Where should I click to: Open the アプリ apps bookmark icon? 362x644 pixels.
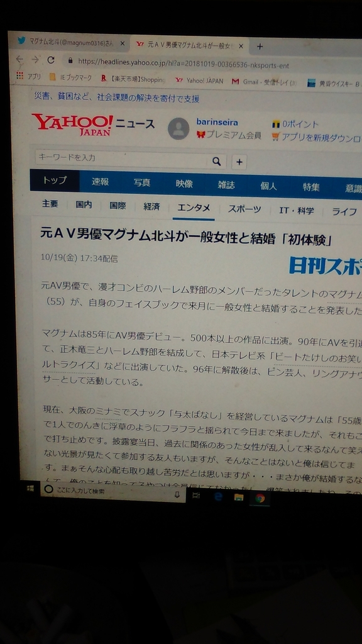(29, 76)
